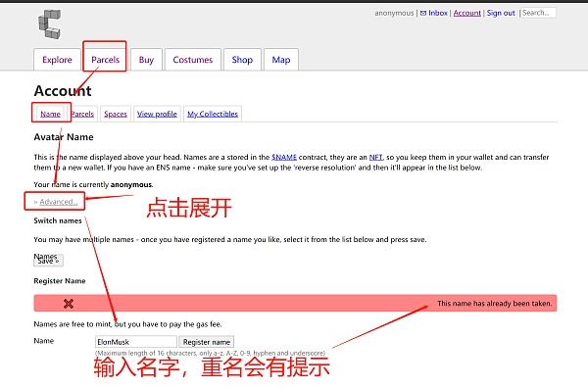Open the Parcels main navigation tab

(x=105, y=60)
